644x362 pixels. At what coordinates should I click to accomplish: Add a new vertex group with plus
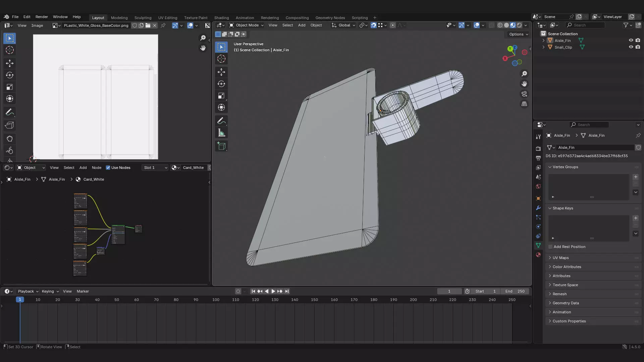(x=636, y=177)
